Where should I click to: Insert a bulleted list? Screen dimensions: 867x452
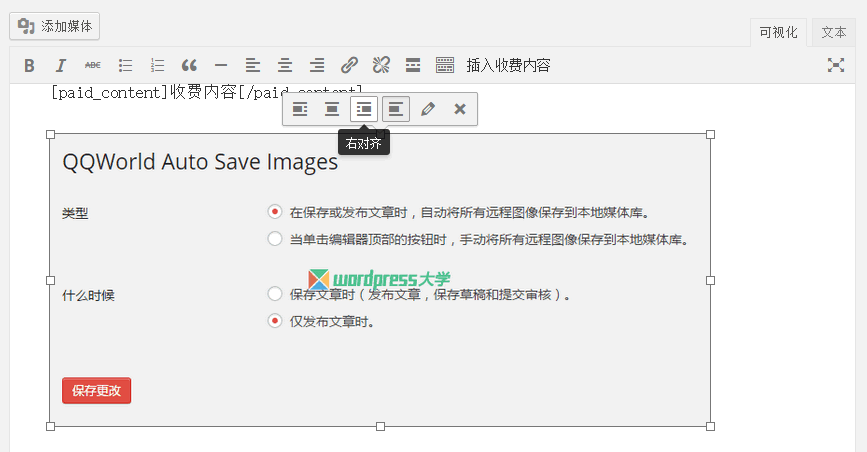pyautogui.click(x=125, y=65)
